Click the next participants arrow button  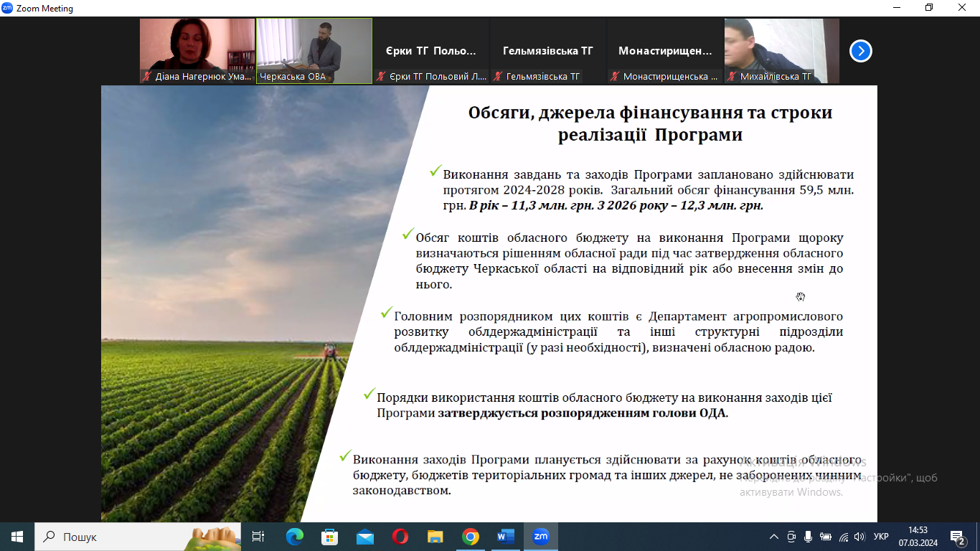[860, 51]
